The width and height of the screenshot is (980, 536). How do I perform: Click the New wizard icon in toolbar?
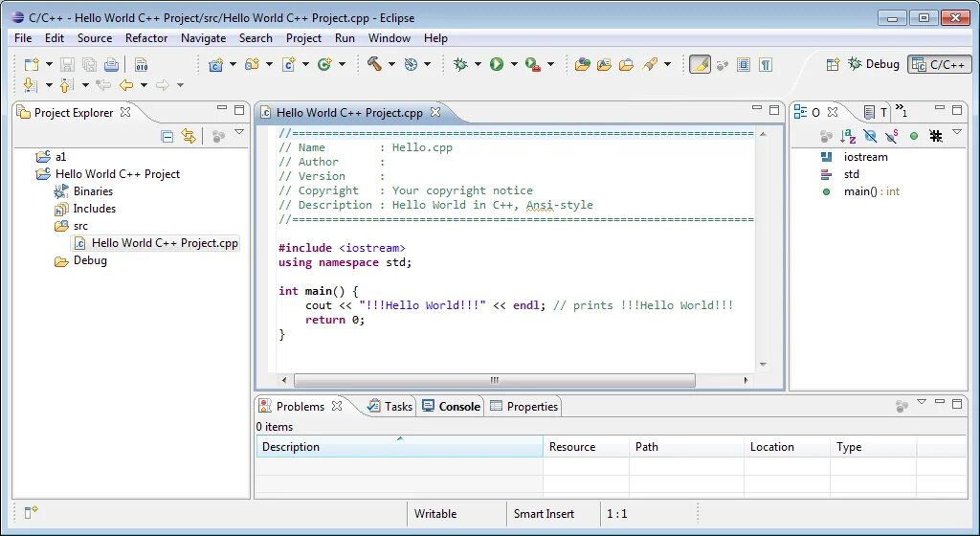tap(32, 64)
